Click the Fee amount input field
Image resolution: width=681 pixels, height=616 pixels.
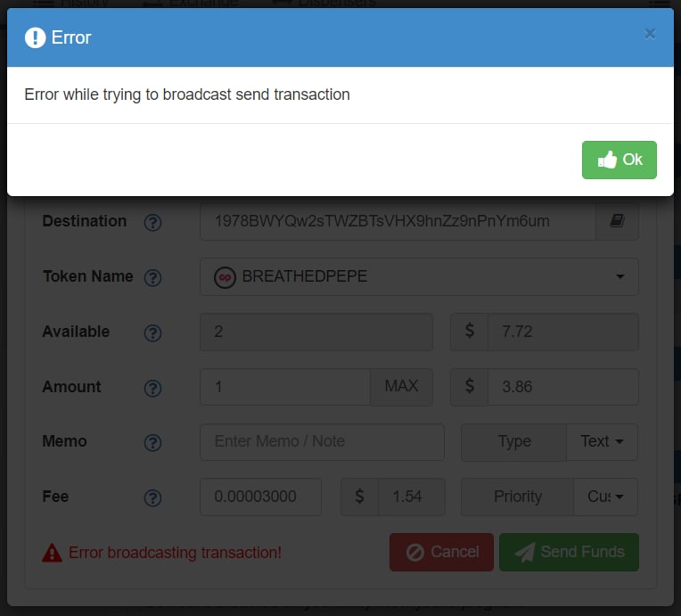tap(260, 497)
